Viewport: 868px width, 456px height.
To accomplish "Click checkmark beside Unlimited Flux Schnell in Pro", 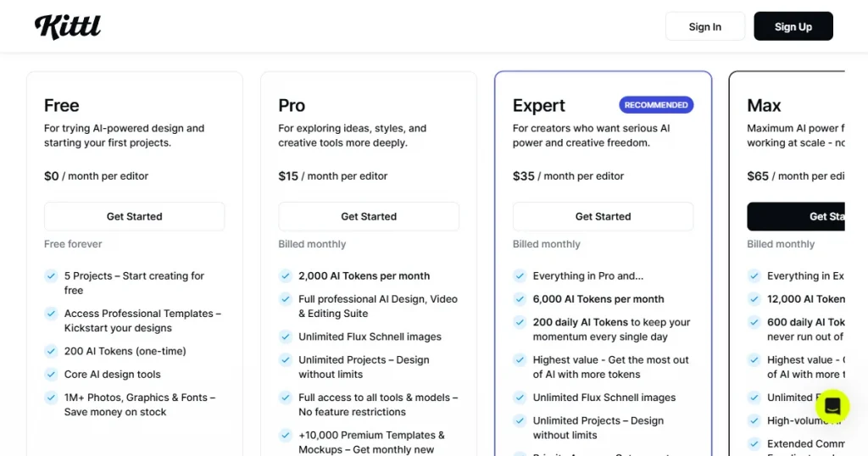I will pos(286,336).
